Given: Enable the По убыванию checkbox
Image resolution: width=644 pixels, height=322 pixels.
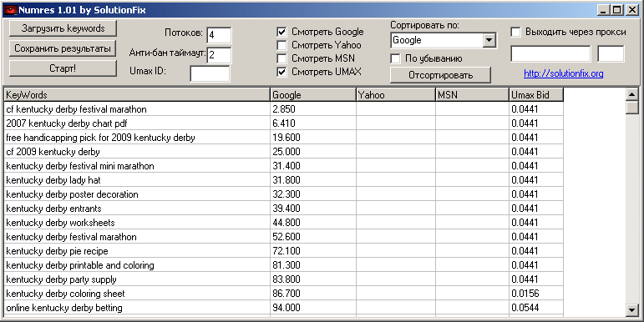Looking at the screenshot, I should (x=395, y=58).
